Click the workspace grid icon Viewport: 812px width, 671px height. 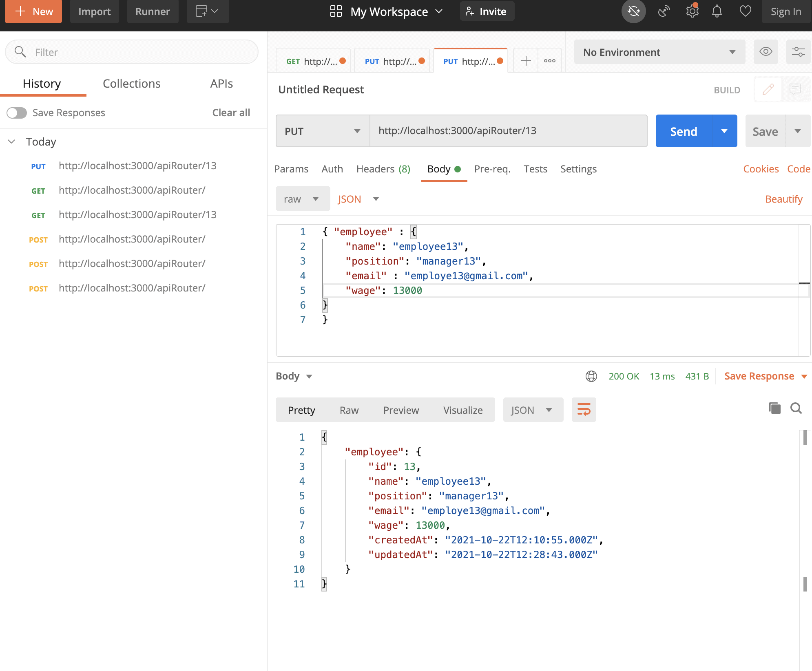pos(336,11)
